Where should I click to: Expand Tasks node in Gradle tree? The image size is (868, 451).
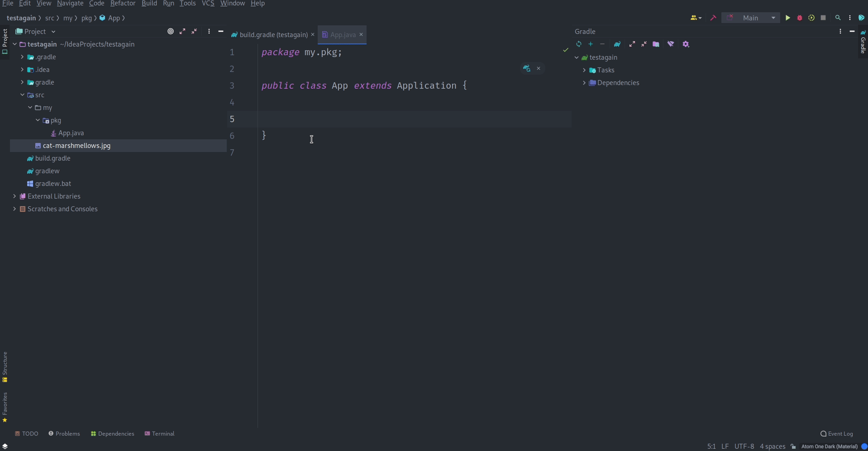(x=584, y=70)
